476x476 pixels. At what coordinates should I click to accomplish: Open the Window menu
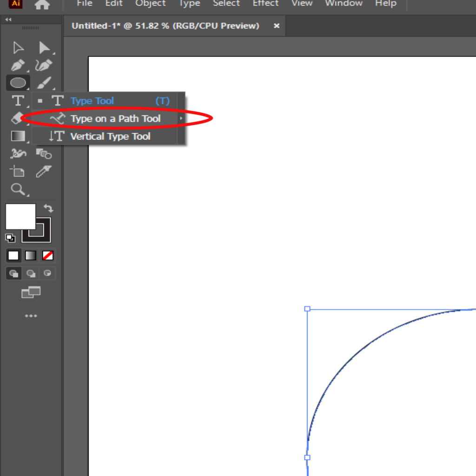pyautogui.click(x=344, y=3)
